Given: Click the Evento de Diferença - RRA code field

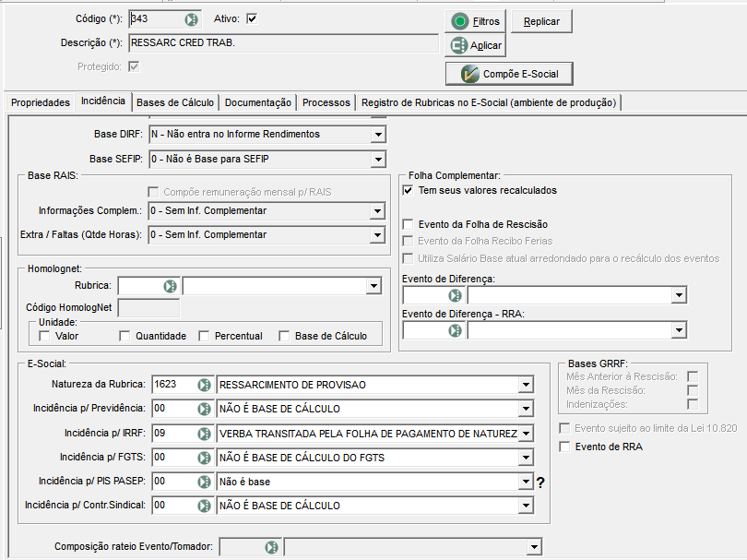Looking at the screenshot, I should tap(425, 330).
